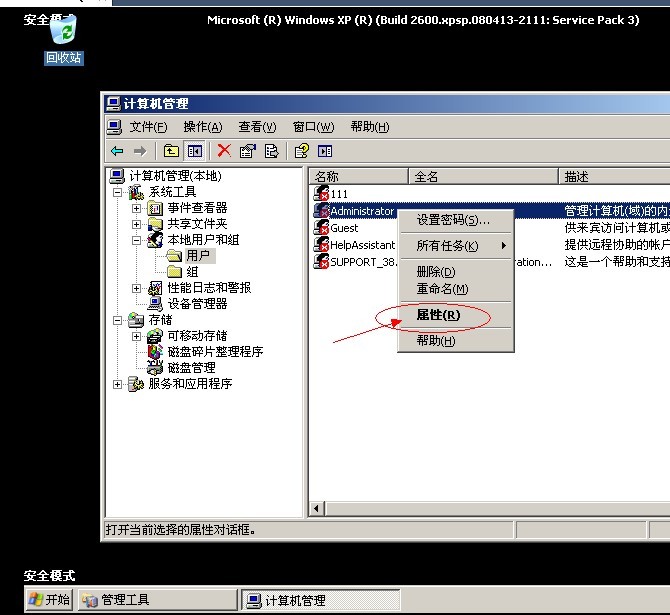This screenshot has width=670, height=615.
Task: Select the 存储 tree label
Action: tap(160, 320)
